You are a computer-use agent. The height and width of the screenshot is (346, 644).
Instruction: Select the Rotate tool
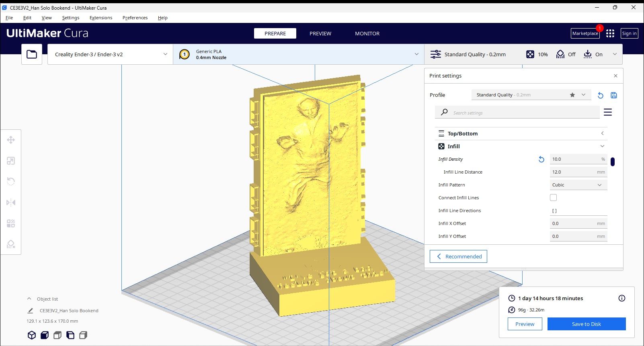[x=11, y=182]
